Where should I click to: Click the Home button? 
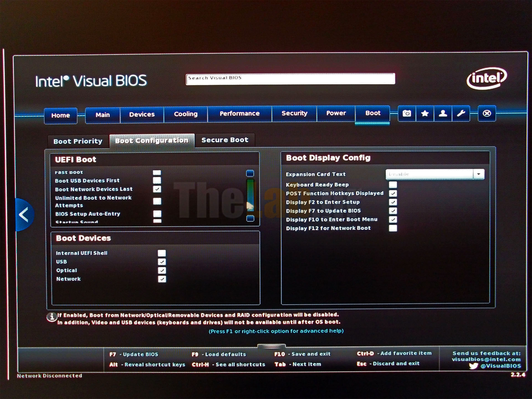60,115
